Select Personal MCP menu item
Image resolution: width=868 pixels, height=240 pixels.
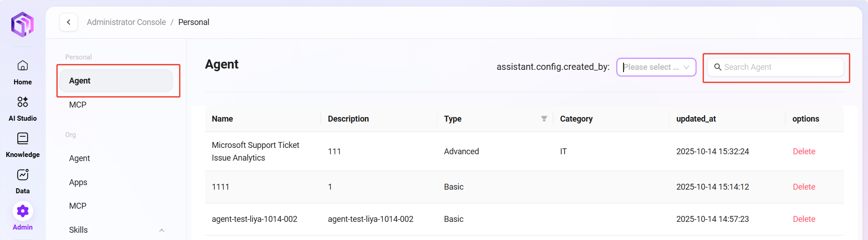(78, 105)
